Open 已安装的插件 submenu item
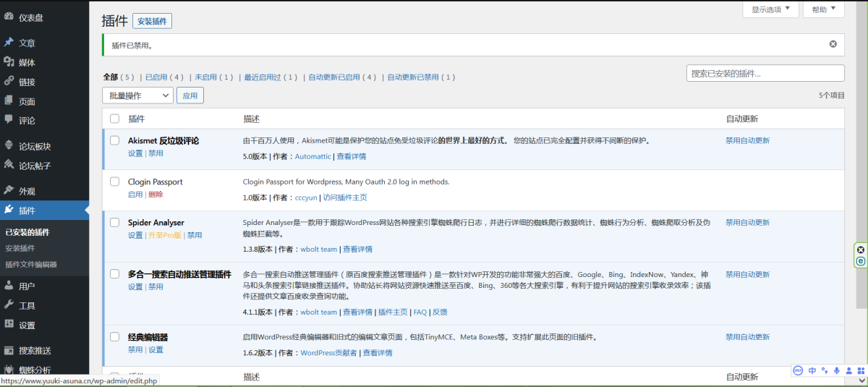This screenshot has height=387, width=868. click(x=27, y=232)
